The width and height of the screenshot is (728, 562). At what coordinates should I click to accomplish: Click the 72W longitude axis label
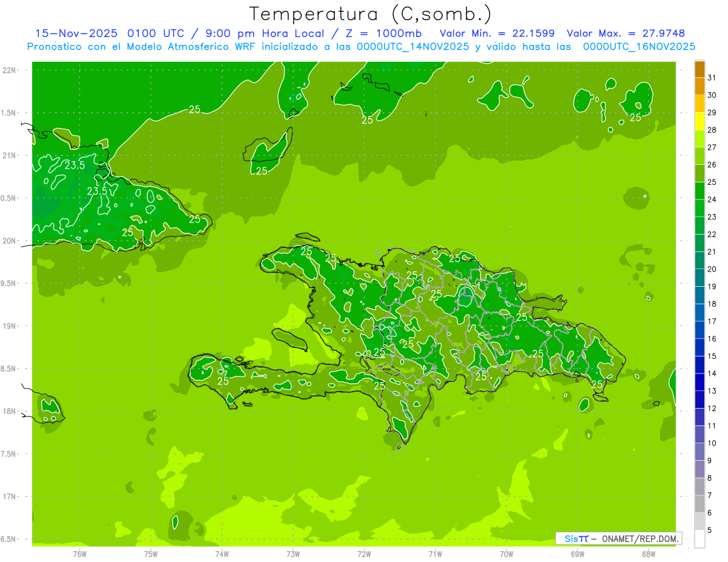coord(364,554)
